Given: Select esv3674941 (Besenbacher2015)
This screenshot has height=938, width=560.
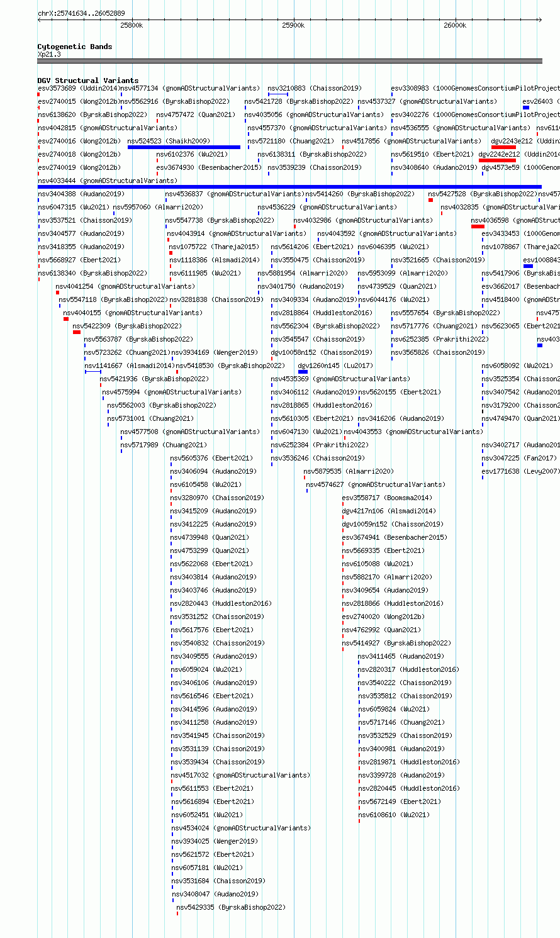Looking at the screenshot, I should pyautogui.click(x=395, y=537).
